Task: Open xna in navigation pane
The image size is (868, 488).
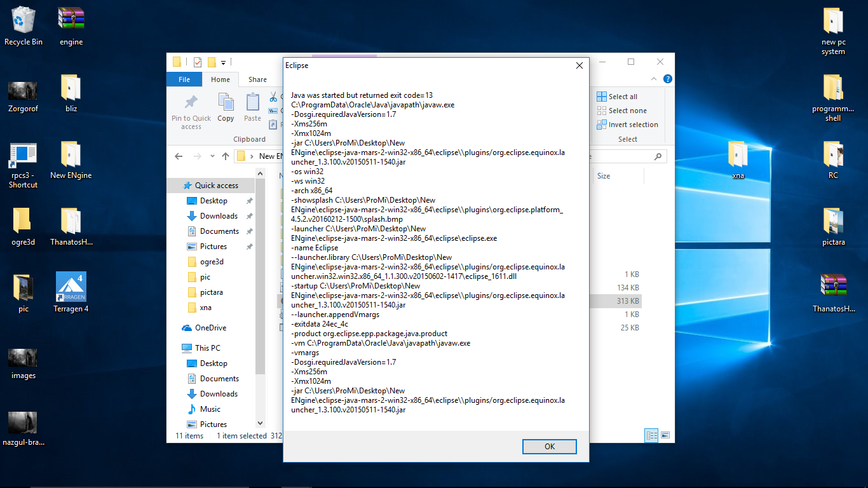Action: click(205, 308)
